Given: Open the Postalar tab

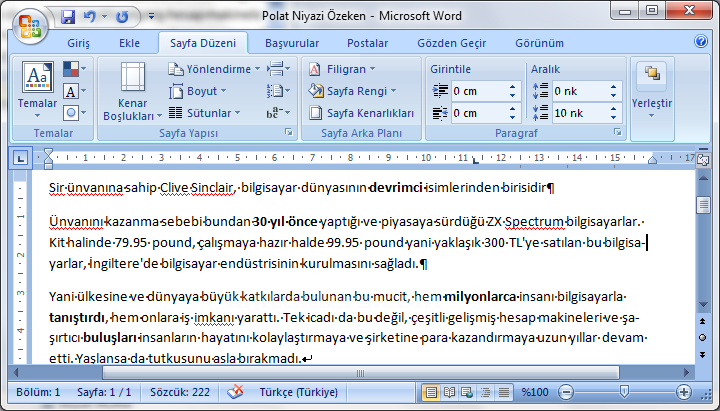Looking at the screenshot, I should pyautogui.click(x=367, y=43).
